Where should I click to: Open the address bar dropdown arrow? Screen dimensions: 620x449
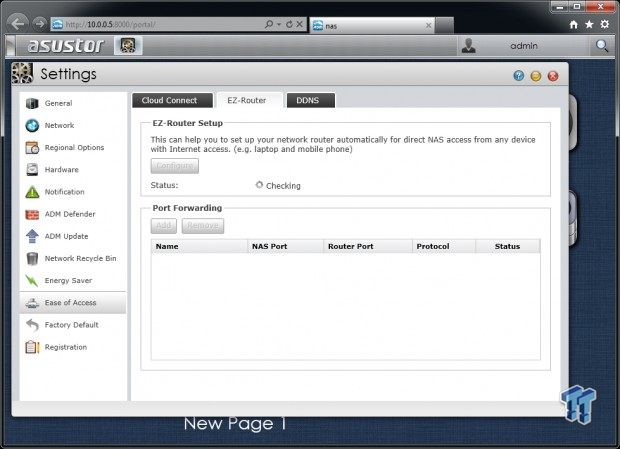pos(279,25)
